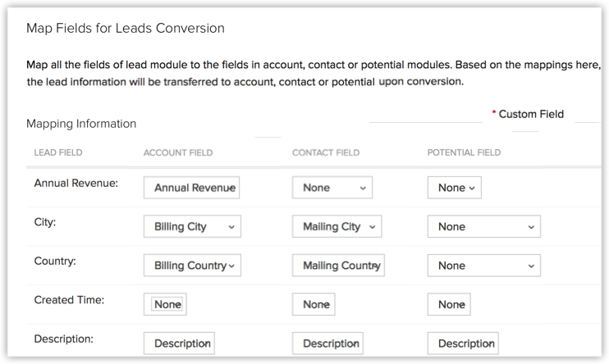Viewport: 609px width, 364px height.
Task: Click Description contact field box
Action: coord(327,344)
